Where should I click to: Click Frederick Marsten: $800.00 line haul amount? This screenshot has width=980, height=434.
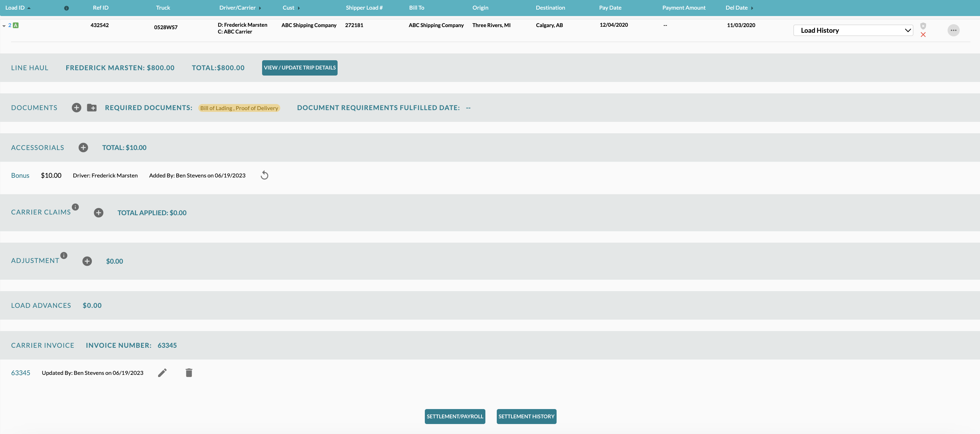(x=120, y=68)
